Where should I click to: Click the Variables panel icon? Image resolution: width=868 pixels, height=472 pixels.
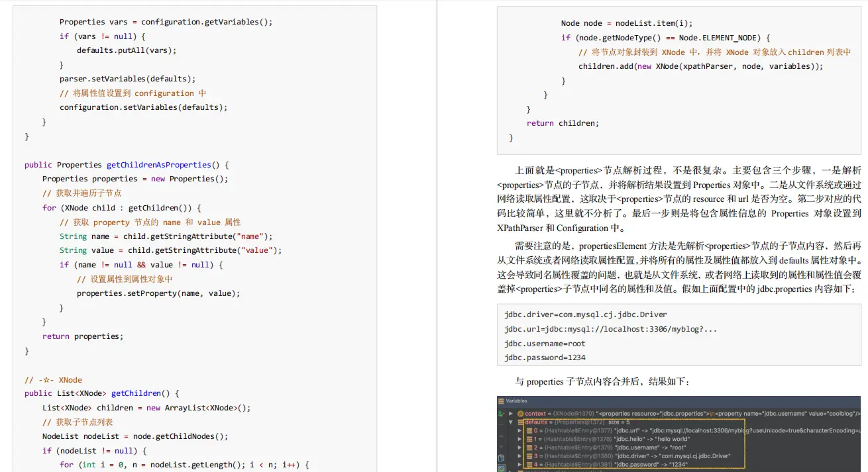coord(501,401)
